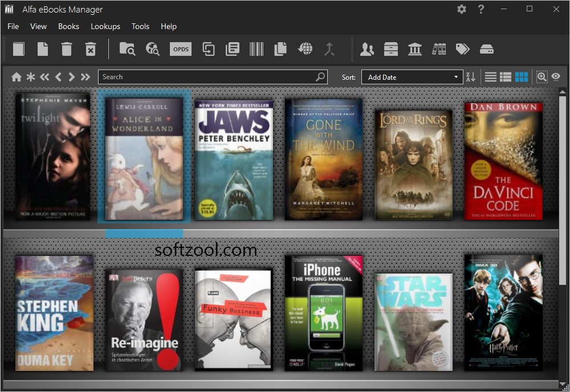Select the barcode scanner tool
This screenshot has width=570, height=392.
coord(255,49)
